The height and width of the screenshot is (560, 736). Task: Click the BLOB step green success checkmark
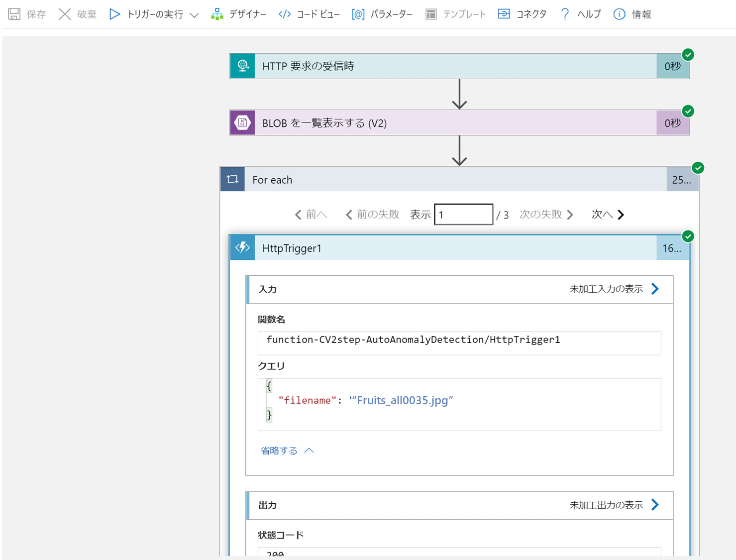tap(688, 111)
